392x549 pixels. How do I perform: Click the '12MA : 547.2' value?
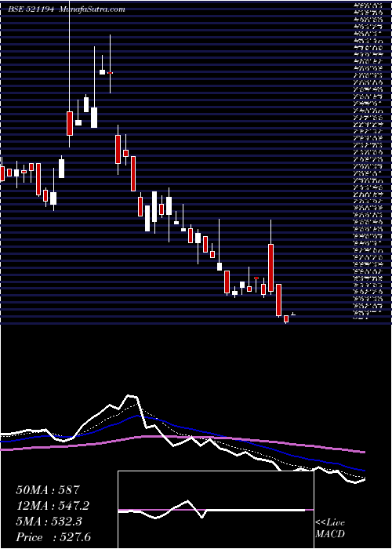pos(53,506)
